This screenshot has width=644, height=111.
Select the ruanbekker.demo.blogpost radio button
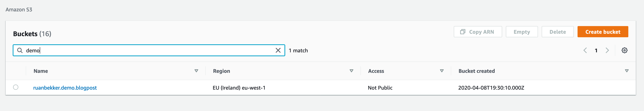click(x=16, y=87)
